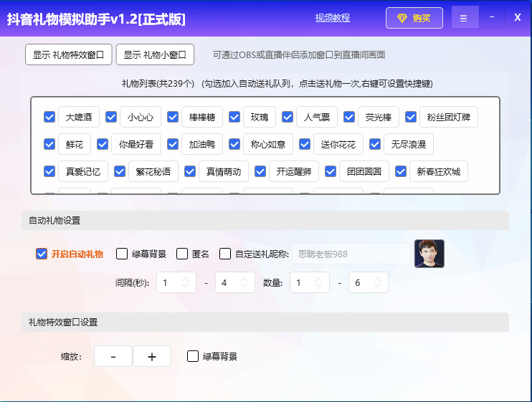Open the hamburger menu in title bar
Screen dimensions: 532x402
465,18
